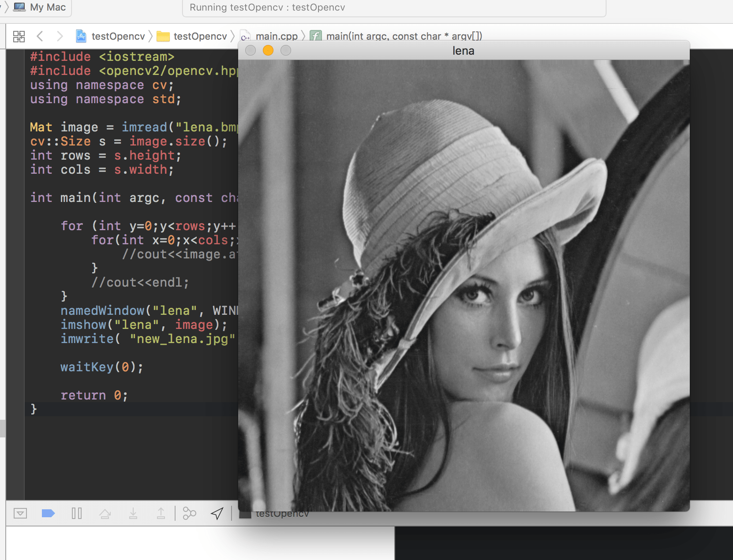Viewport: 733px width, 560px height.
Task: Minimize the lena image window
Action: [268, 51]
